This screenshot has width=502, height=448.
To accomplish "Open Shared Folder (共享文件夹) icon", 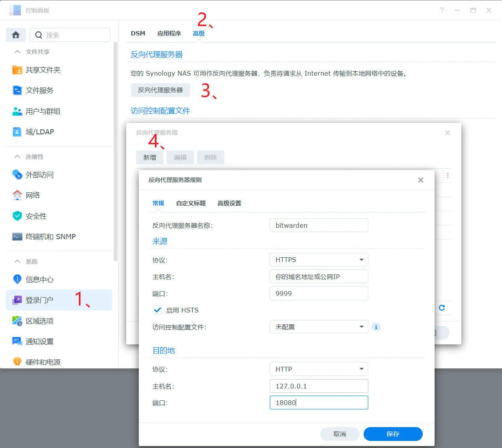I will [17, 70].
